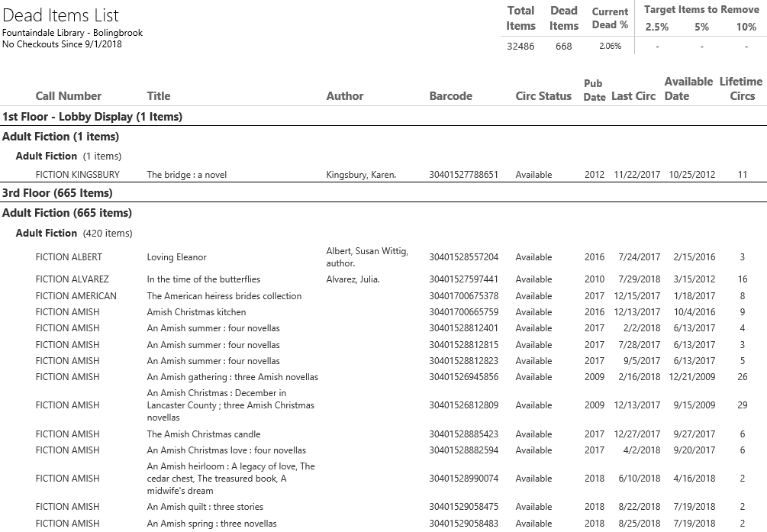Select the Total Items value 32486

point(520,47)
